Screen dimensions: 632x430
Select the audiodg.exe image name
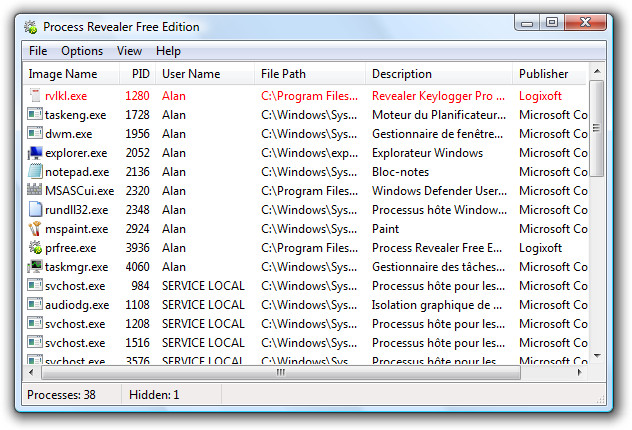[x=77, y=305]
